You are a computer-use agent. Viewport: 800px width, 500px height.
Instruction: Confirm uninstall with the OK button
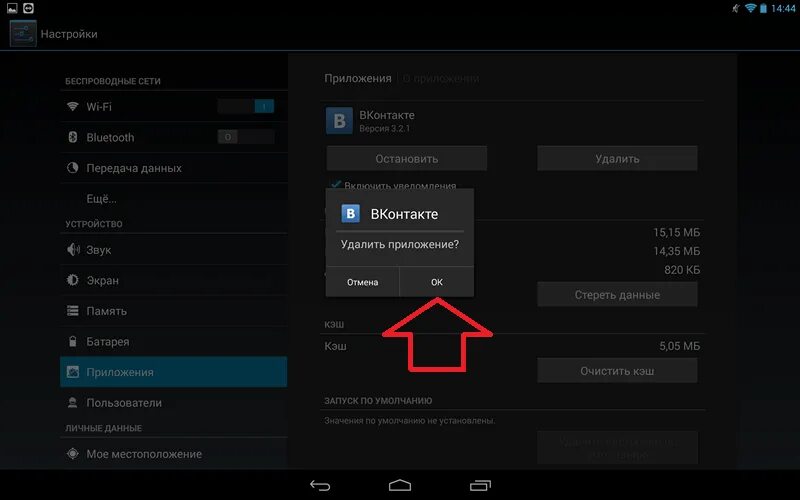[437, 282]
